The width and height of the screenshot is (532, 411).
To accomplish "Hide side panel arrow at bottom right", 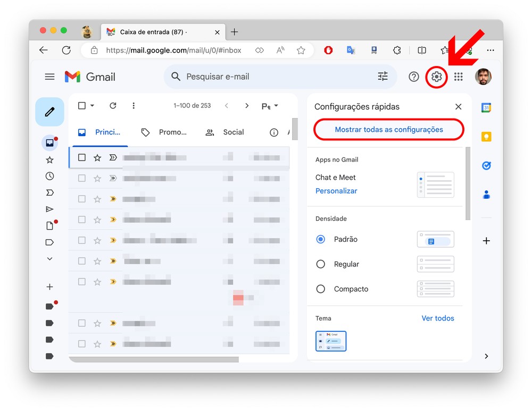I will click(486, 356).
